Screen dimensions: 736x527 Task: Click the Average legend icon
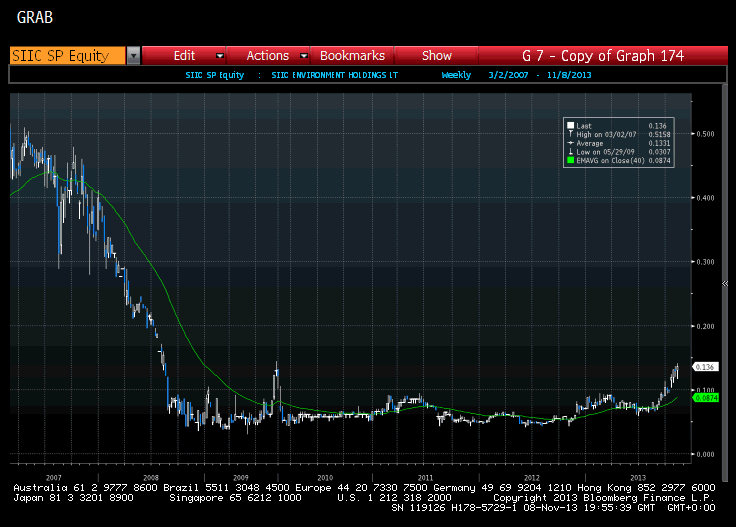point(570,143)
